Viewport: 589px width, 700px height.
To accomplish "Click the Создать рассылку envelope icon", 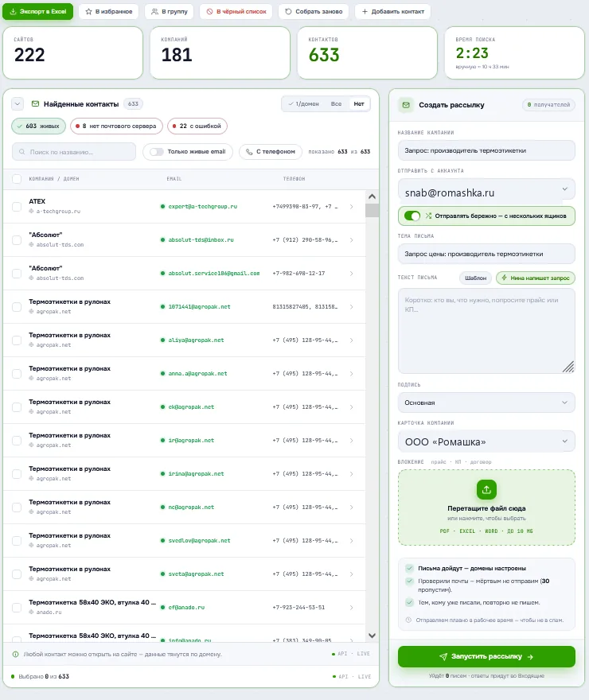I will (406, 105).
